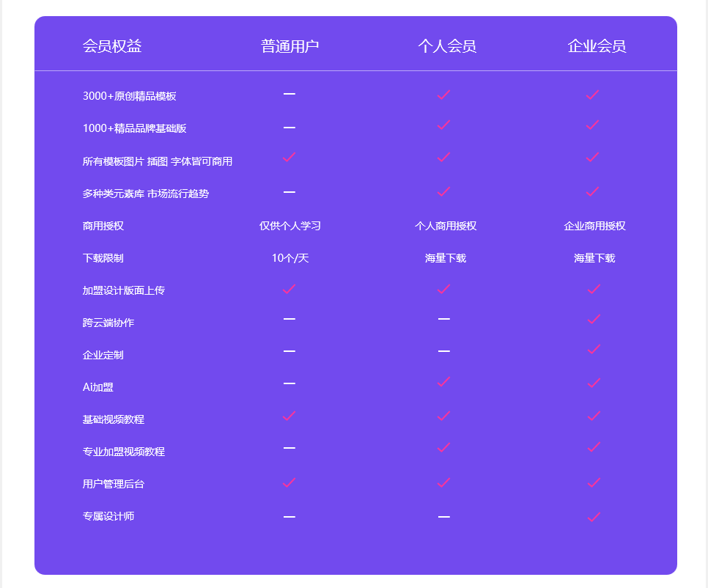Click the 个人会员 checkmark for 专业加盟视频教程
This screenshot has width=708, height=588.
443,450
